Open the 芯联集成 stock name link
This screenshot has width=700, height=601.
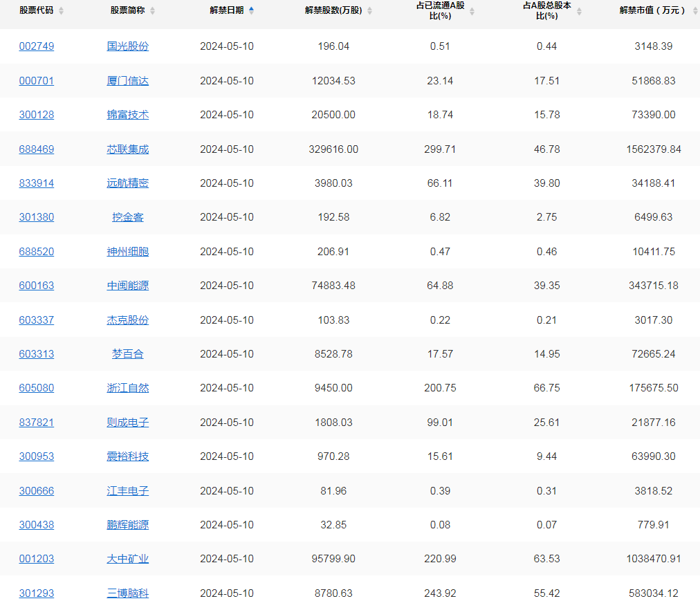coord(128,149)
